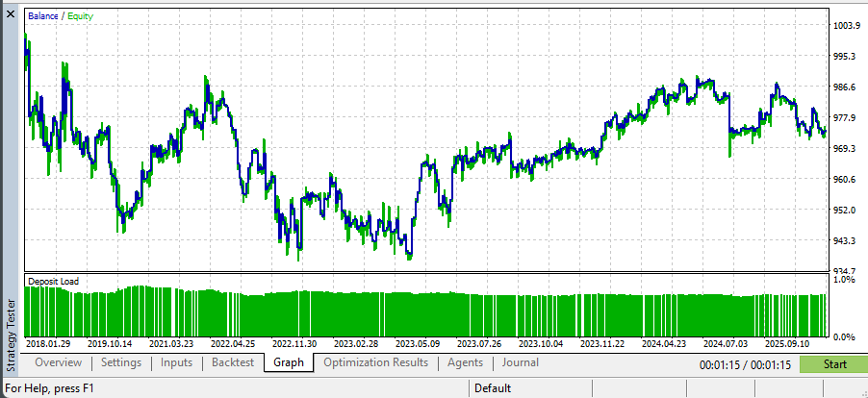Click the 1003.9 value on price axis

845,26
